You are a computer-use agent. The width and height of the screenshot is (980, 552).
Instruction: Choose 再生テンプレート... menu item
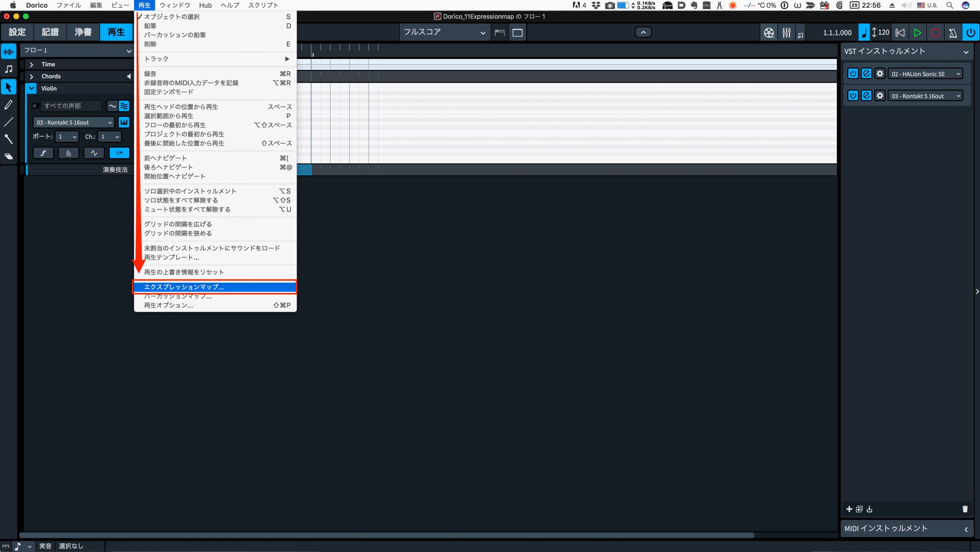pyautogui.click(x=215, y=257)
